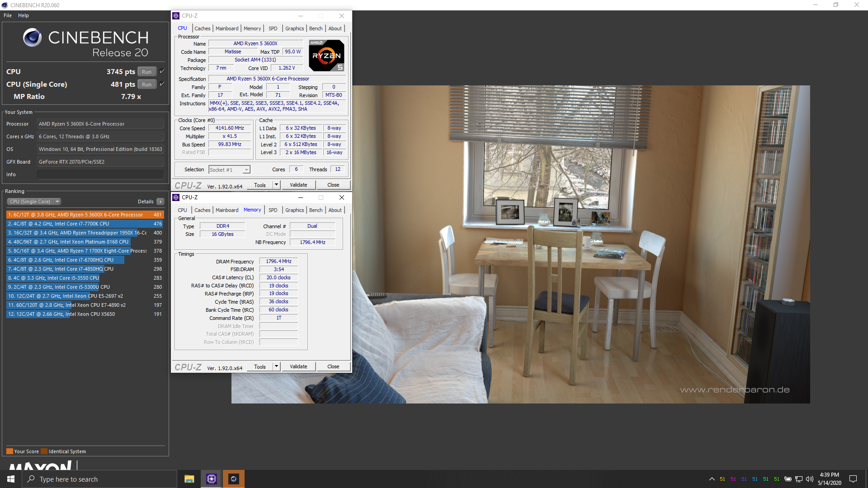
Task: Open About tab in lower CPU-Z
Action: tap(335, 210)
